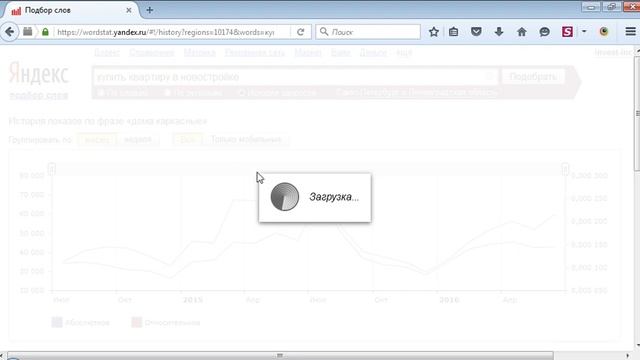This screenshot has width=640, height=360.
Task: Click the Загрузка loading spinner
Action: coord(285,197)
